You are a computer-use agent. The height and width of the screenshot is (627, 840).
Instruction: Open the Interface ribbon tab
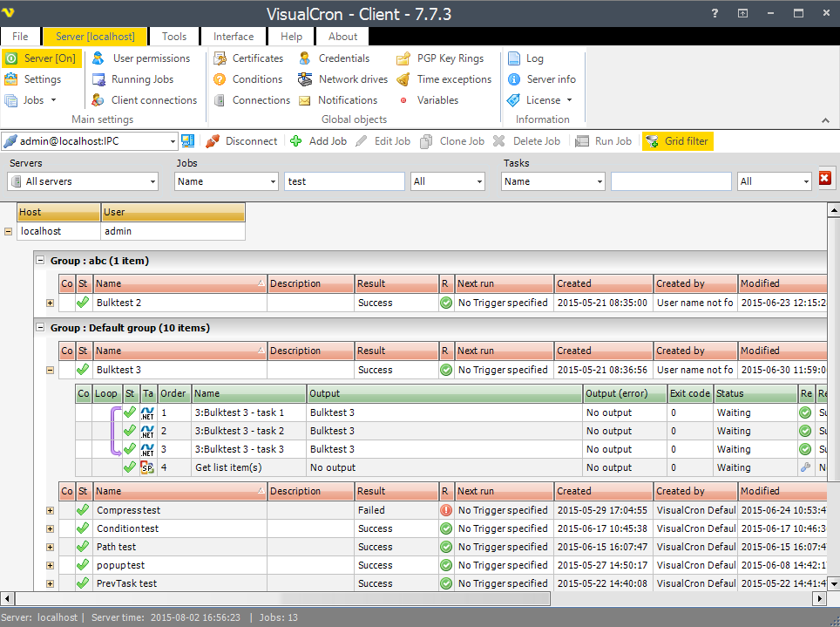(x=234, y=37)
